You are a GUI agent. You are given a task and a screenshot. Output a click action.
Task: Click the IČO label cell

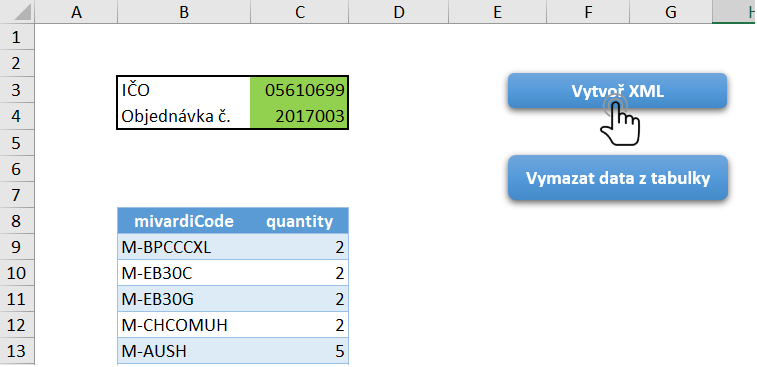tap(184, 90)
